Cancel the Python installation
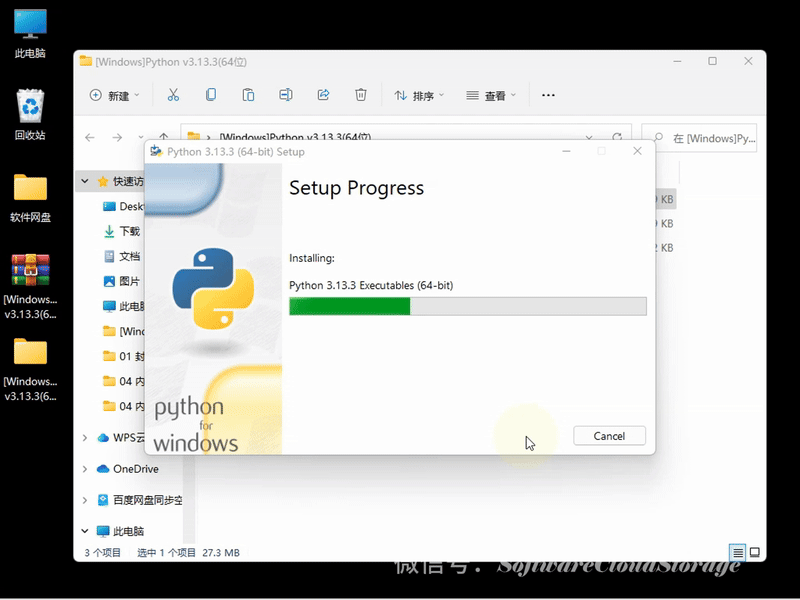Viewport: 800px width, 600px height. tap(609, 436)
